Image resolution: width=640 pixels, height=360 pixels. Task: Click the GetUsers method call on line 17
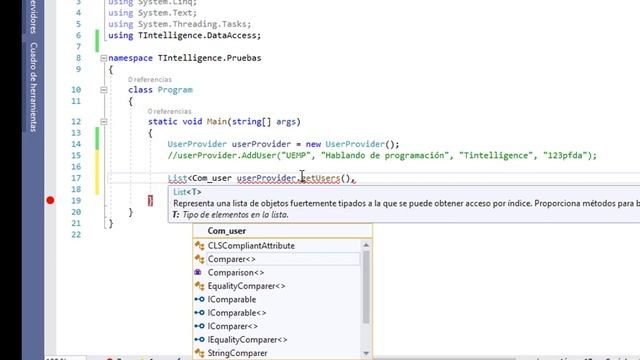[x=320, y=178]
